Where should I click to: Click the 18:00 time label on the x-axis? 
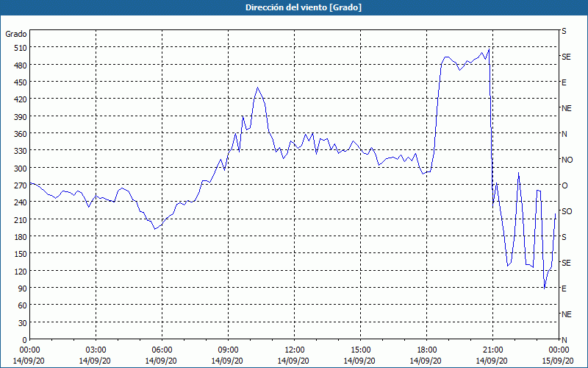pyautogui.click(x=426, y=350)
